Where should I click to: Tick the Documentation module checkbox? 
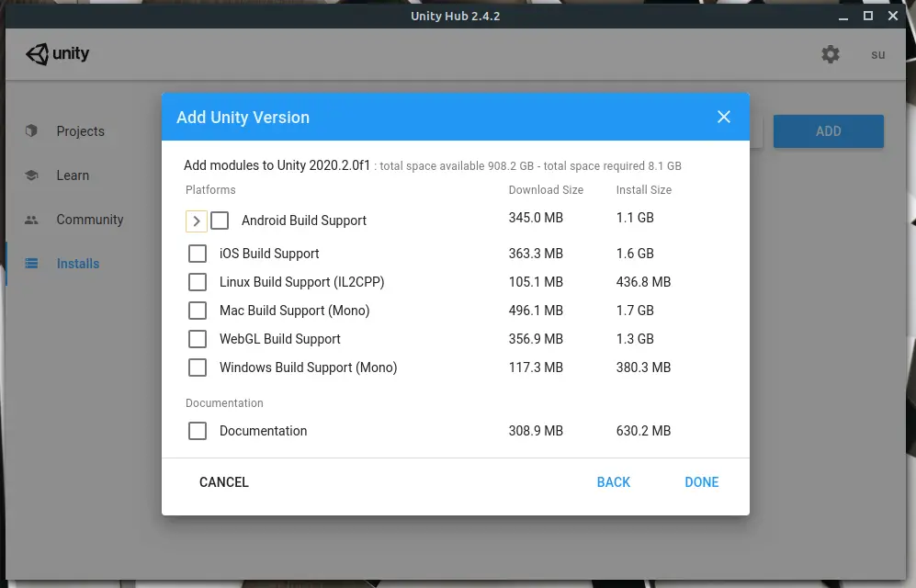click(198, 431)
